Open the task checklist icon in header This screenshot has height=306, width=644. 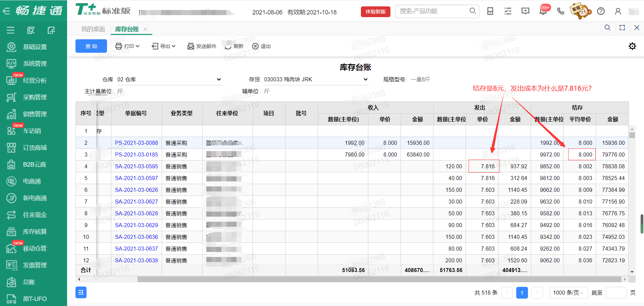pos(508,11)
